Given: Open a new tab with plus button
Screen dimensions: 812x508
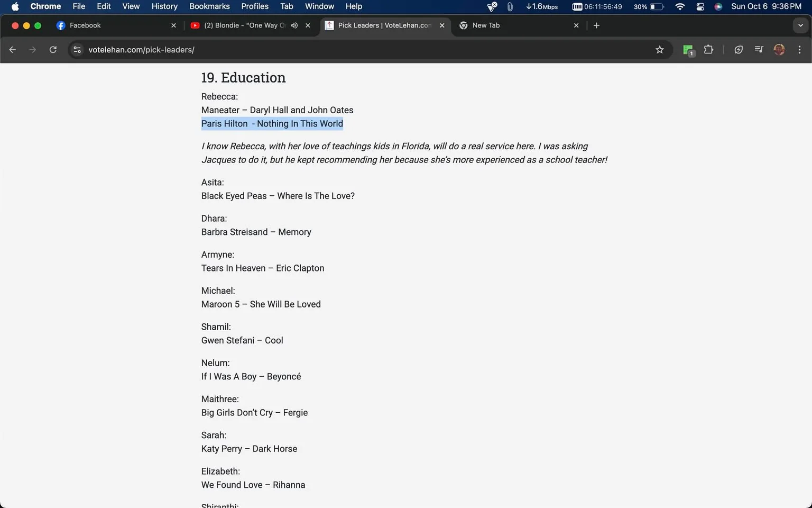Looking at the screenshot, I should point(596,25).
